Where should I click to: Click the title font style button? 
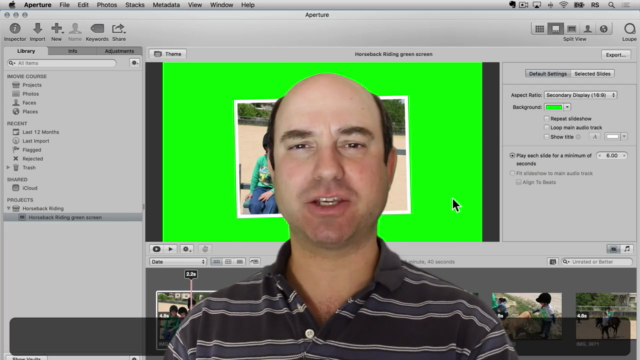click(x=594, y=137)
